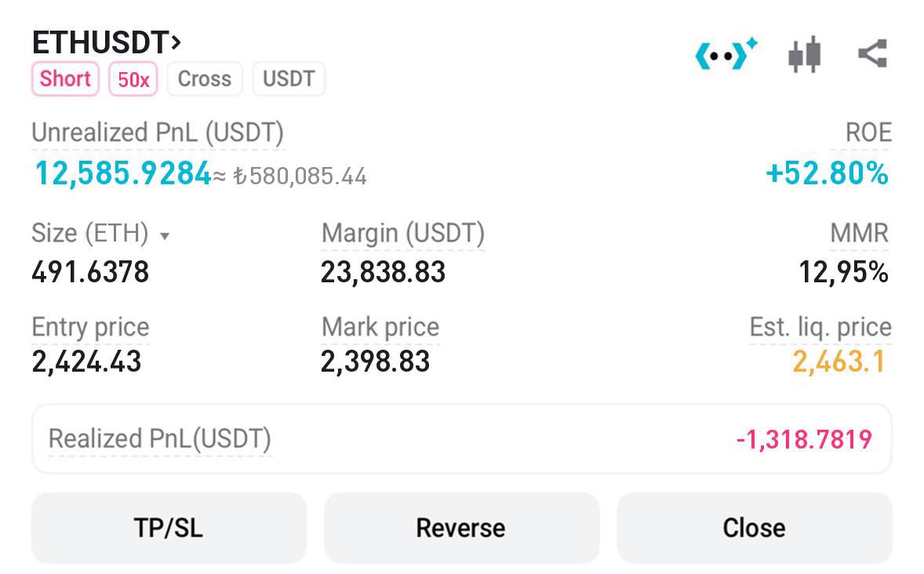This screenshot has height=574, width=924.
Task: Tap the Est. liq. price label
Action: (x=820, y=327)
